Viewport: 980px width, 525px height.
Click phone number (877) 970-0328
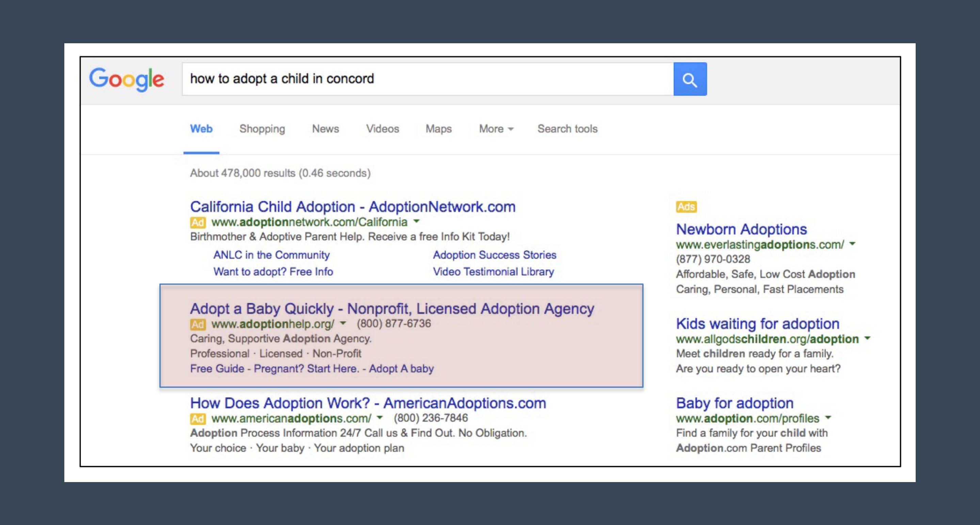713,259
